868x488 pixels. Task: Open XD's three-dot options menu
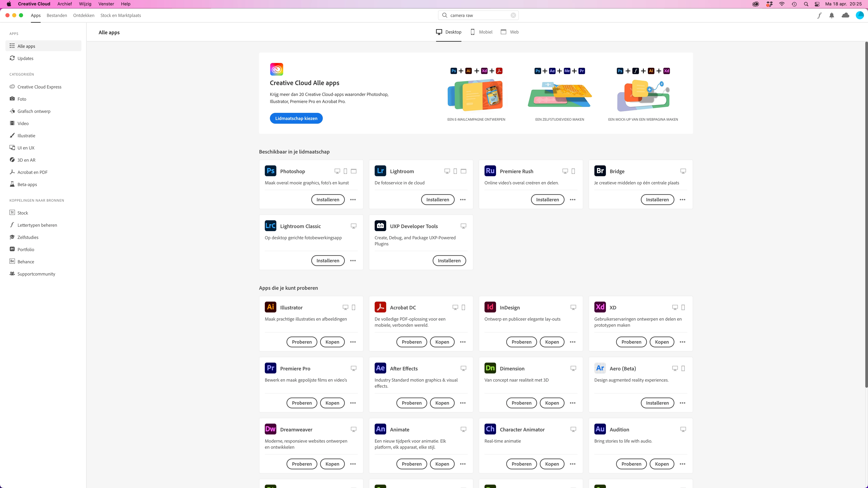682,342
